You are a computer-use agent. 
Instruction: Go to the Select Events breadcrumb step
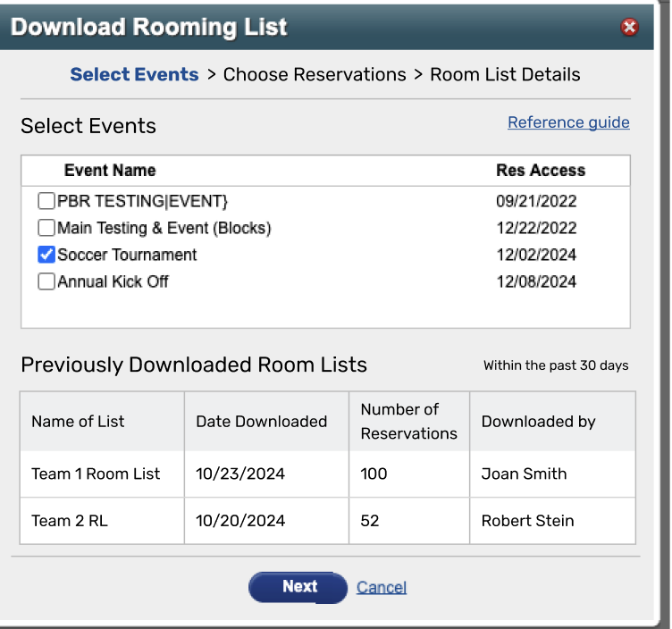pos(135,74)
